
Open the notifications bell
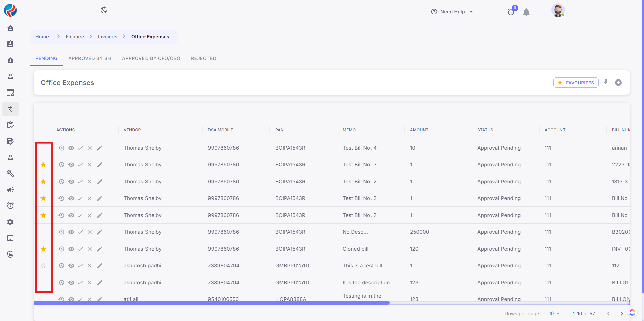(x=526, y=12)
